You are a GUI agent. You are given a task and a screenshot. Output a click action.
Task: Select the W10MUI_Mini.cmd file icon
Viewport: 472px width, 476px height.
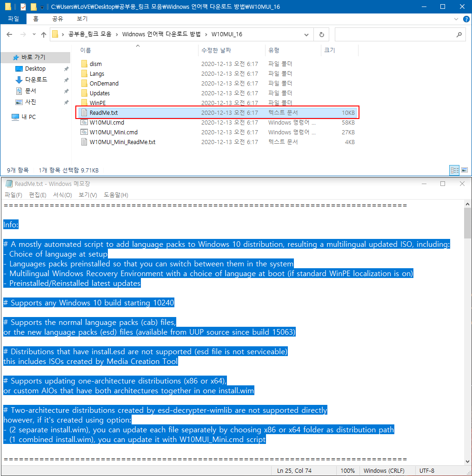pyautogui.click(x=84, y=132)
